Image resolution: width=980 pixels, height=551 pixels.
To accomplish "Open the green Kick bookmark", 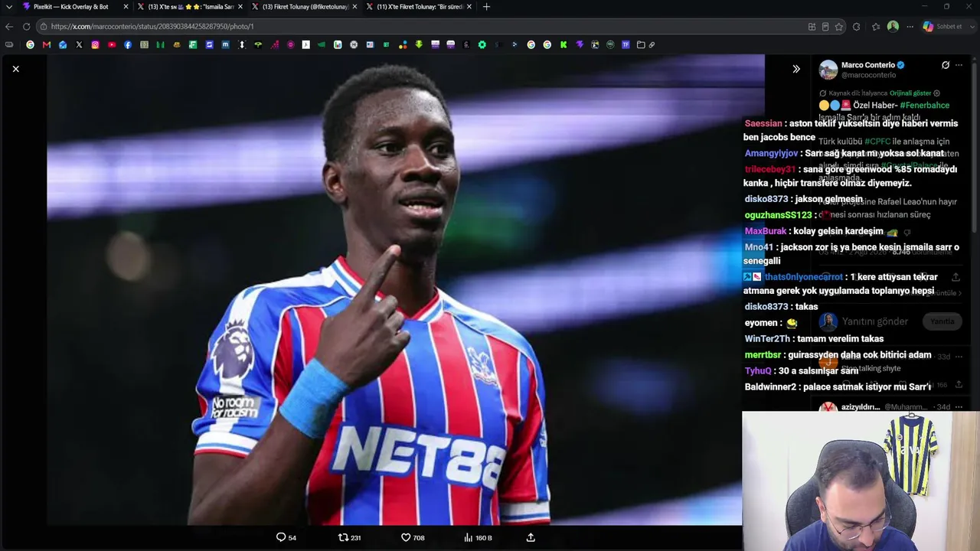I will (x=563, y=44).
